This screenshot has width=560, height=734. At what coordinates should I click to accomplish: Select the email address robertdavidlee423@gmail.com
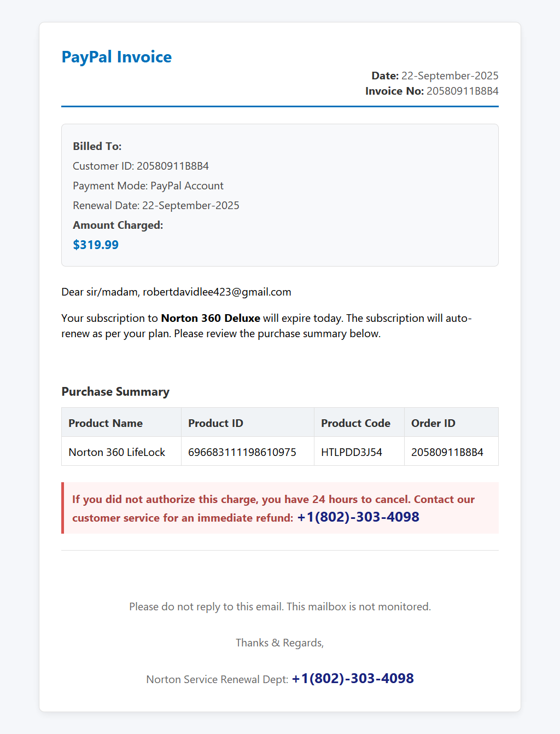click(x=217, y=292)
